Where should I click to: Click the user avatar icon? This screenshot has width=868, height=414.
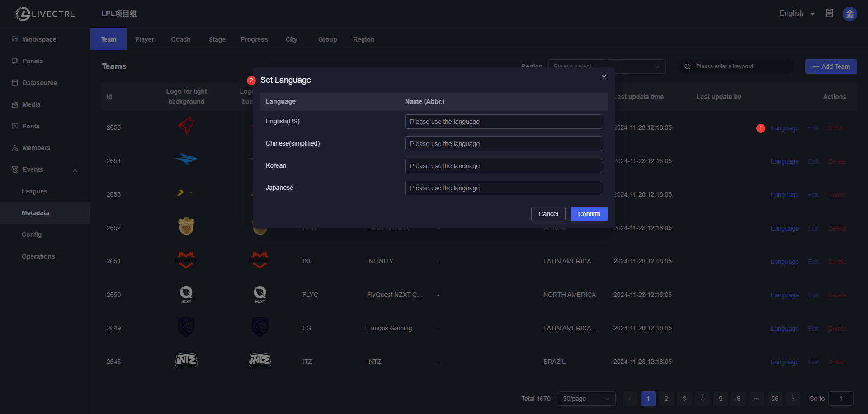pyautogui.click(x=849, y=14)
